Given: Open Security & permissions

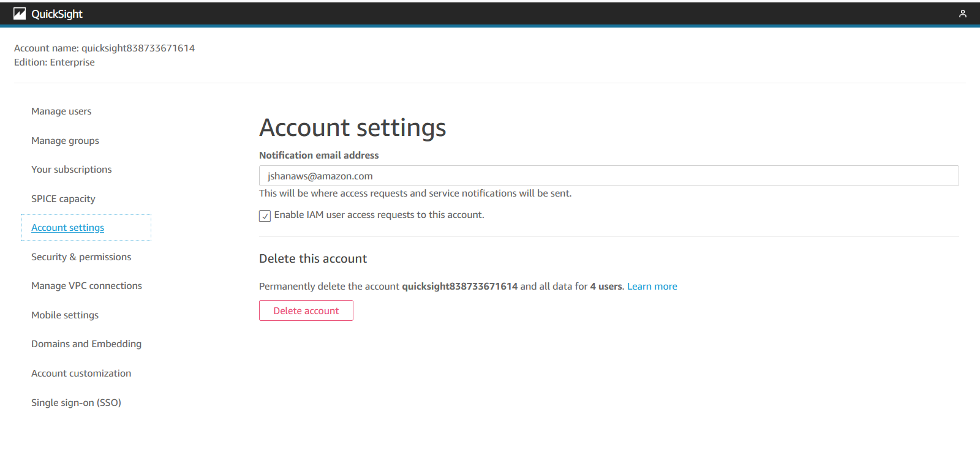Looking at the screenshot, I should tap(81, 257).
